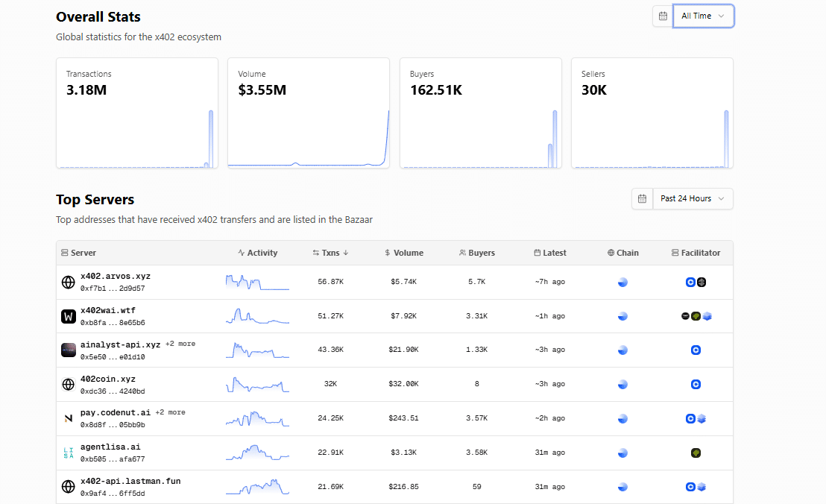Open the Past 24 Hours dropdown
The image size is (826, 504).
tap(693, 199)
